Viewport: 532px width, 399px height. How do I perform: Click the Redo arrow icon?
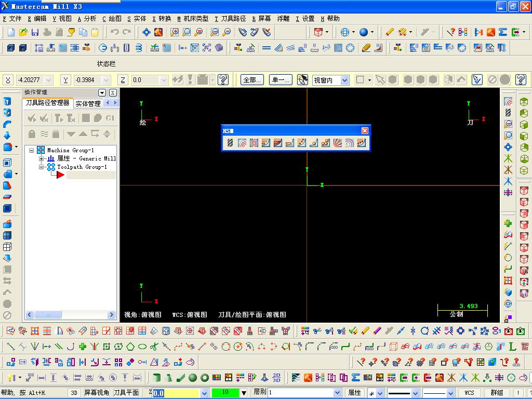click(x=127, y=32)
